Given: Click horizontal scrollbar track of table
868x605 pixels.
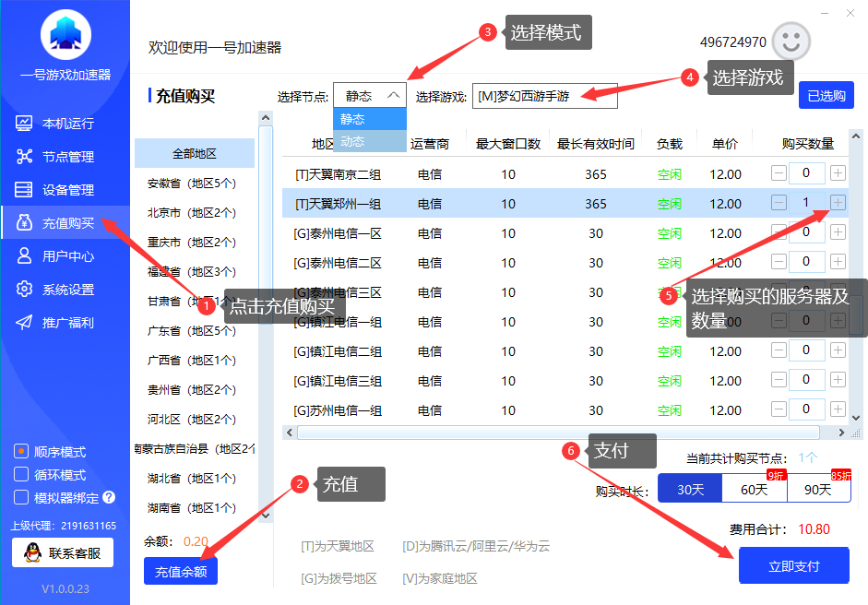Looking at the screenshot, I should [558, 433].
